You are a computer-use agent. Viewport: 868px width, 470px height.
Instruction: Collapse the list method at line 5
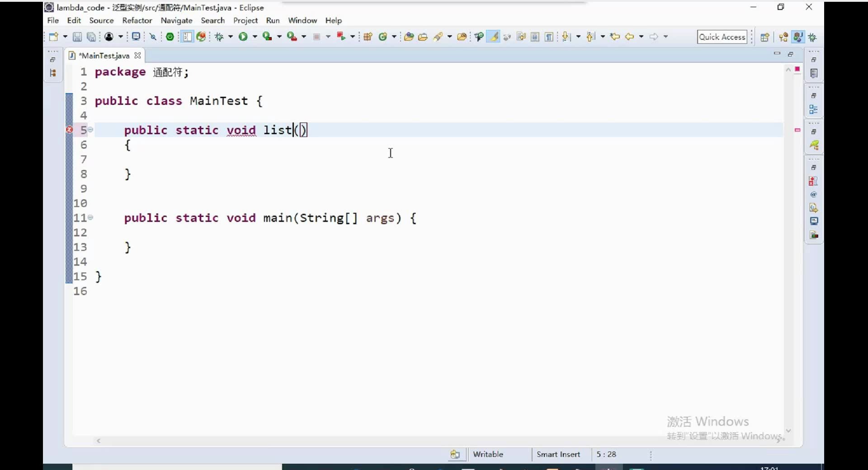[x=90, y=130]
